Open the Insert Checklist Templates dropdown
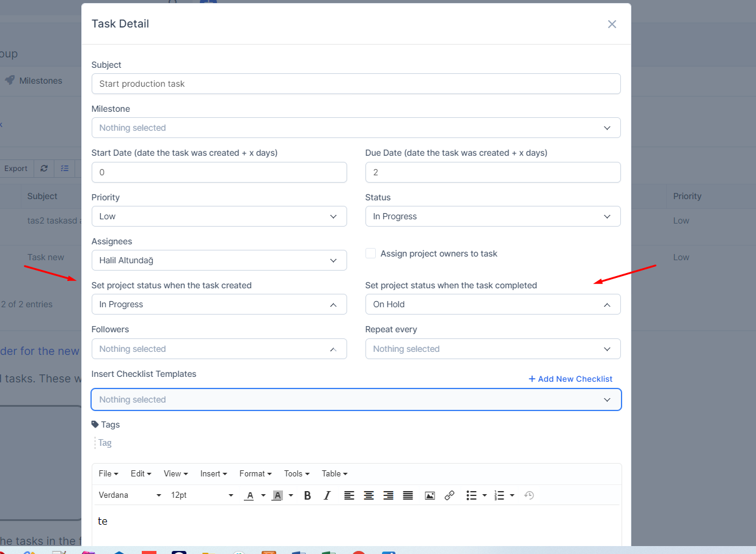This screenshot has width=756, height=554. click(x=356, y=399)
